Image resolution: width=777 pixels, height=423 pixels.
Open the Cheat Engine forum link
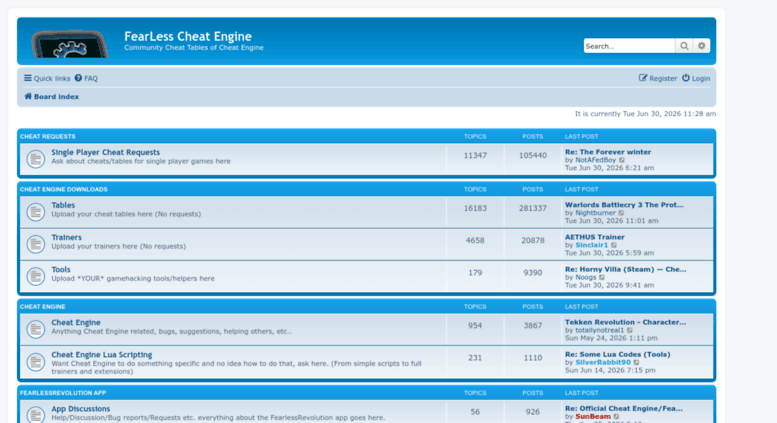tap(76, 322)
